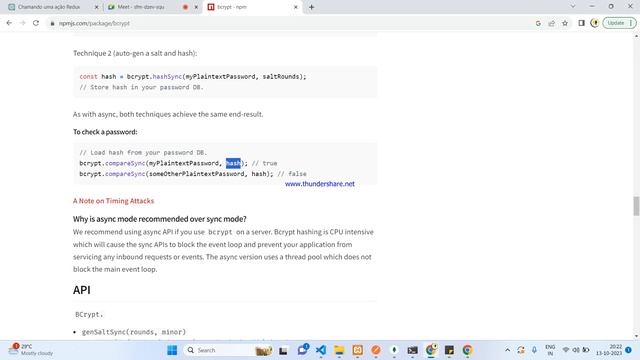Viewport: 640px width, 360px height.
Task: Open the terminal app in taskbar
Action: 413,350
